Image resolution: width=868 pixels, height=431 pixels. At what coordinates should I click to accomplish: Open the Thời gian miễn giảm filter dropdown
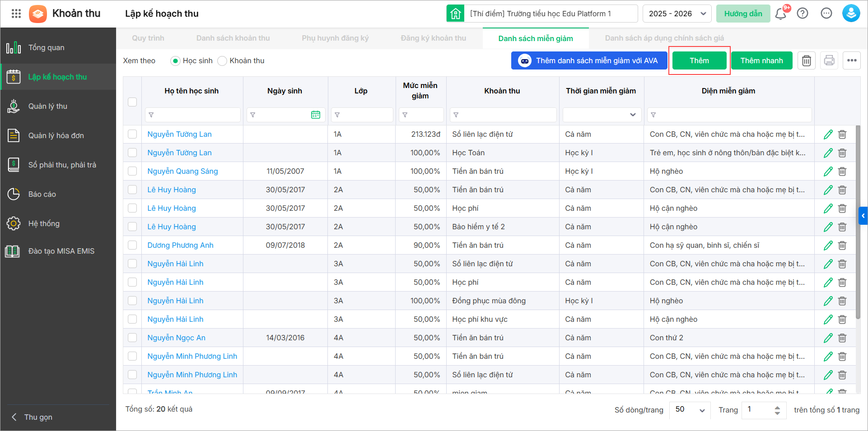602,115
